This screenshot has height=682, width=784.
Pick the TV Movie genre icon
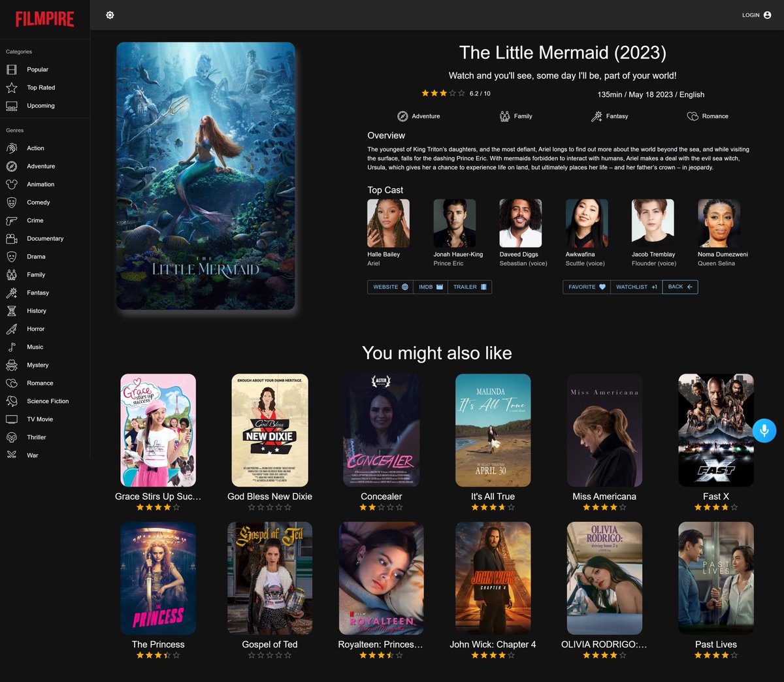12,419
